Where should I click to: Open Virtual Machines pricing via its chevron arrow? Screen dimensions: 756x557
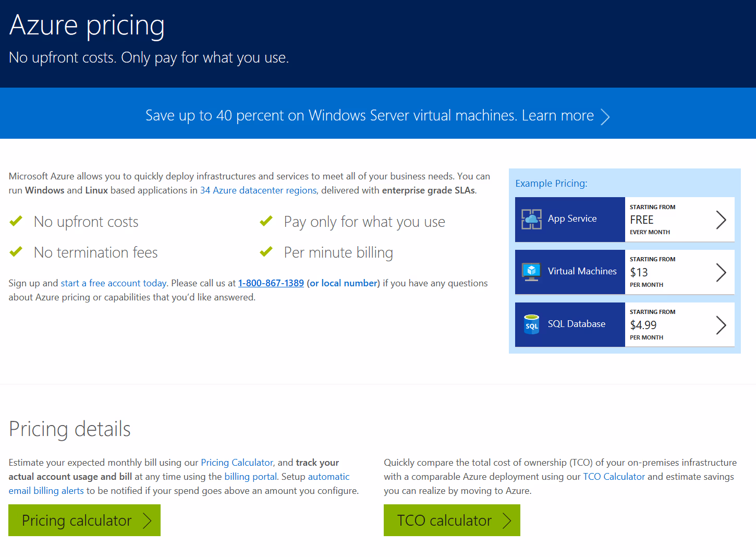pos(721,272)
